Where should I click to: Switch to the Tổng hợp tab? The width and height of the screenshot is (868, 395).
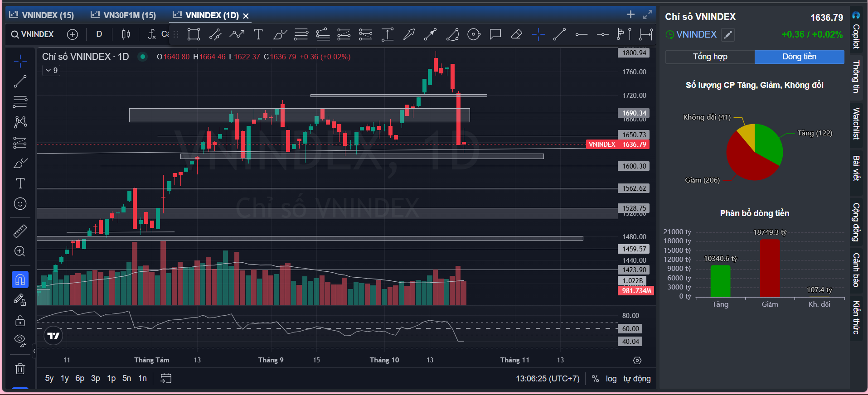pos(710,57)
